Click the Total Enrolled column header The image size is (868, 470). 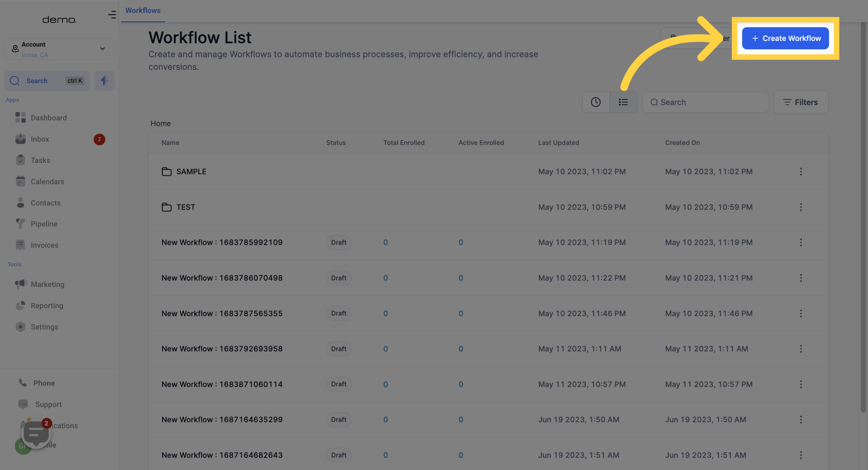(x=404, y=142)
